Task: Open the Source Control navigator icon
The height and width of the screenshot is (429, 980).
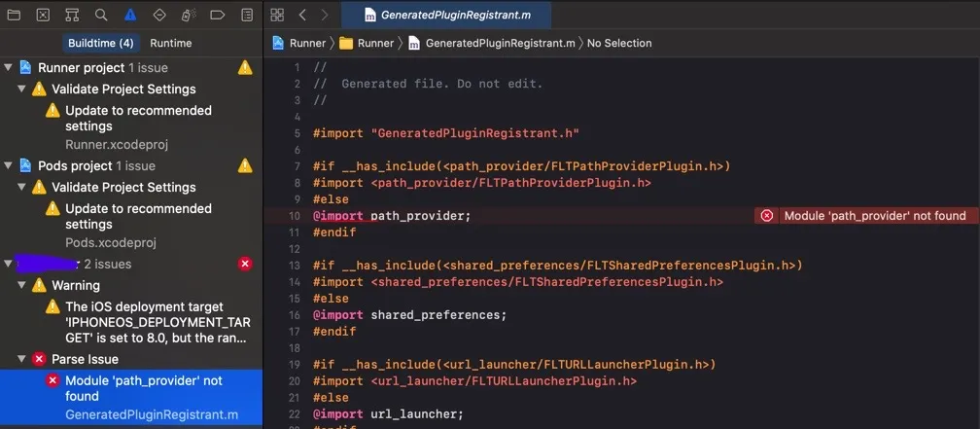Action: click(x=43, y=15)
